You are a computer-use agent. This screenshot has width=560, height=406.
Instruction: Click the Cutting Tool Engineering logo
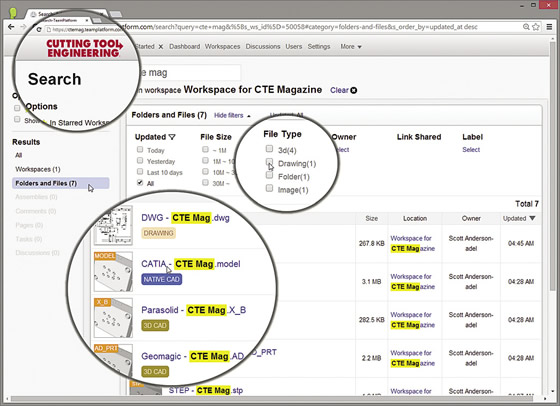tap(84, 48)
